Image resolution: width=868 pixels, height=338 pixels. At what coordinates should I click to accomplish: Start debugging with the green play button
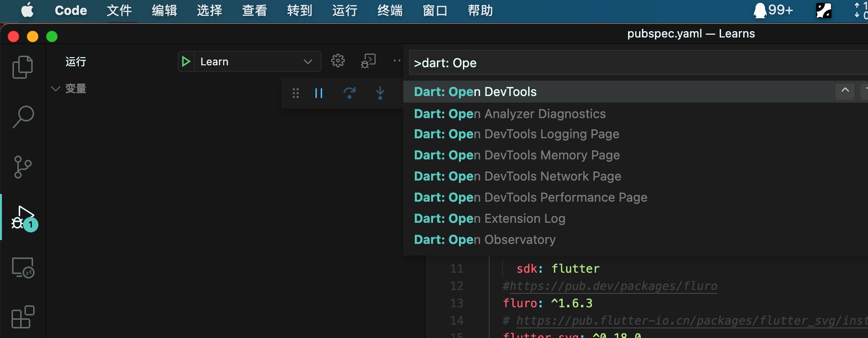186,61
